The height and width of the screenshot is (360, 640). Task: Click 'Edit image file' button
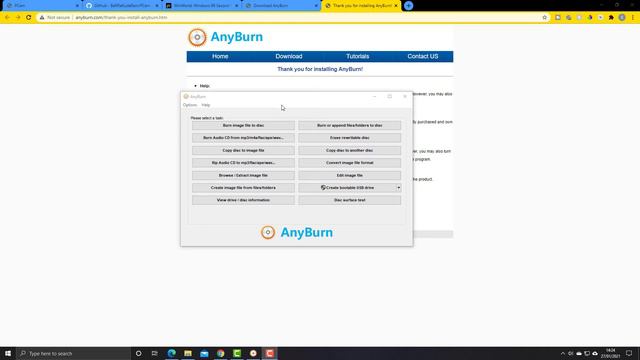tap(349, 175)
